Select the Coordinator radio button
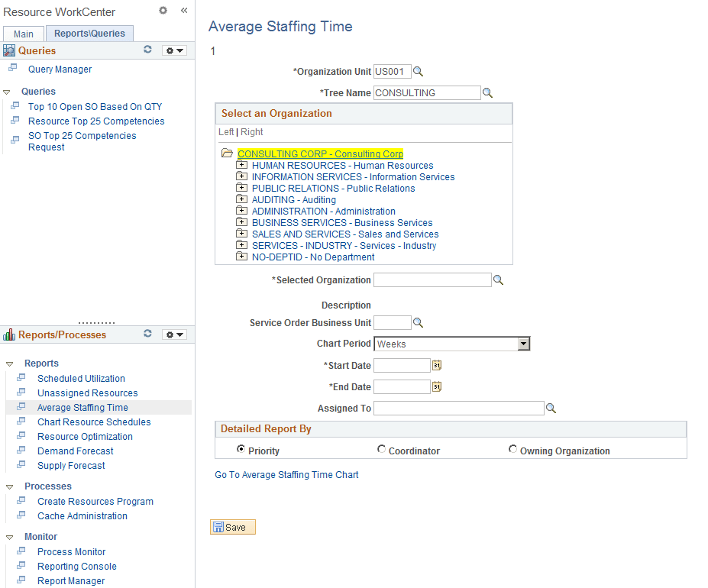 click(381, 449)
